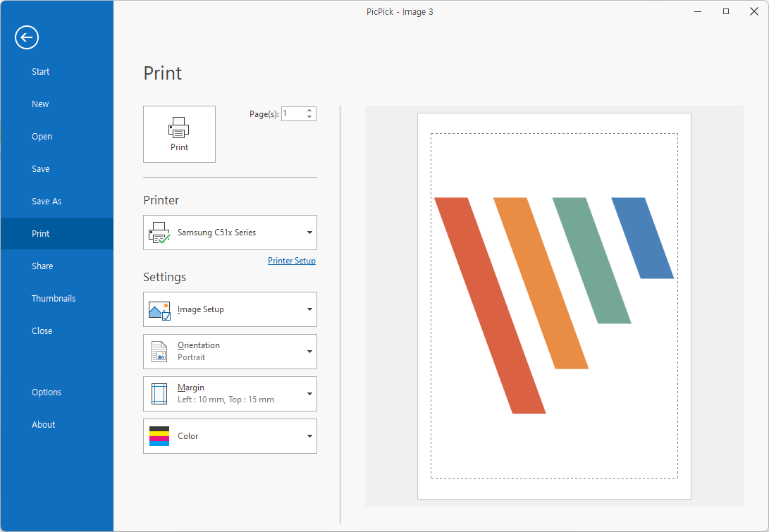Switch to the Share menu item

pos(42,266)
